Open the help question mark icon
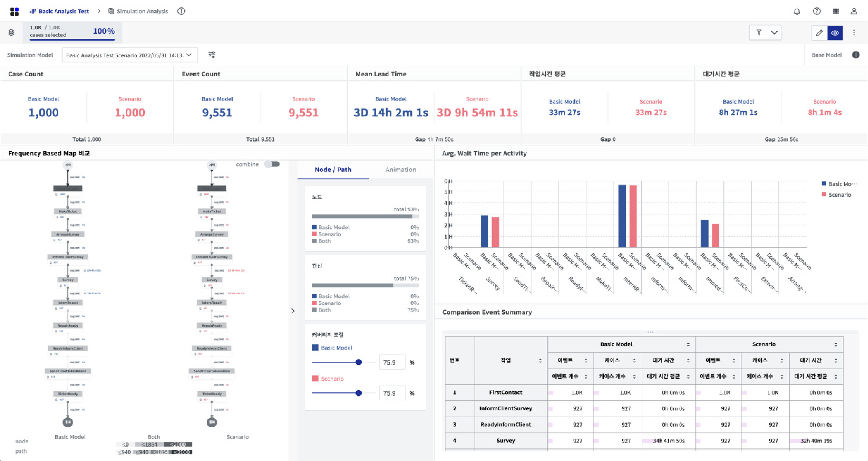 (817, 11)
